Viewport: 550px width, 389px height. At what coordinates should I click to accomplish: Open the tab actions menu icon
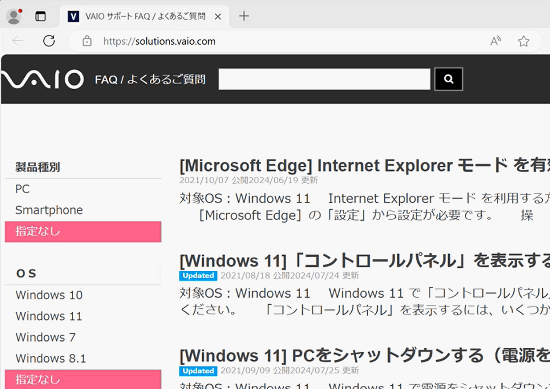(x=40, y=16)
